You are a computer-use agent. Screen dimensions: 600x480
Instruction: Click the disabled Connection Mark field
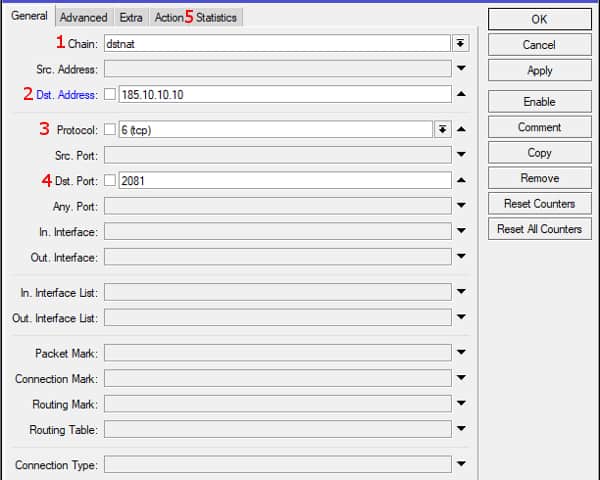click(278, 378)
